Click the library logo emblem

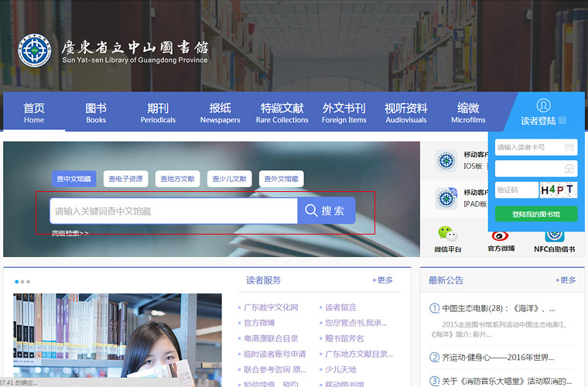click(35, 51)
